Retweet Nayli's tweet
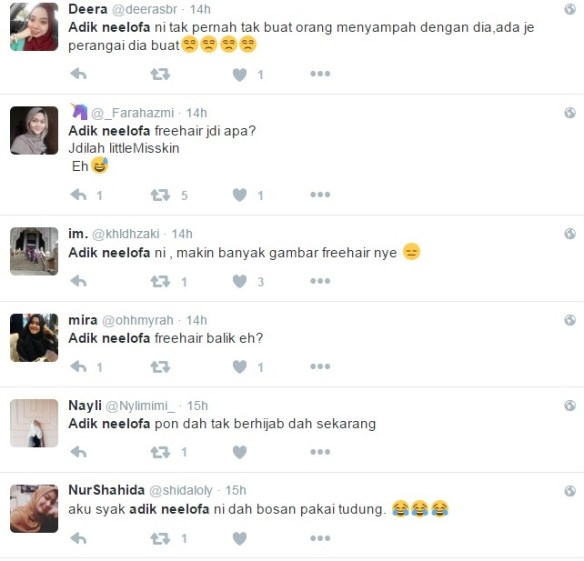This screenshot has height=561, width=584. pos(160,452)
